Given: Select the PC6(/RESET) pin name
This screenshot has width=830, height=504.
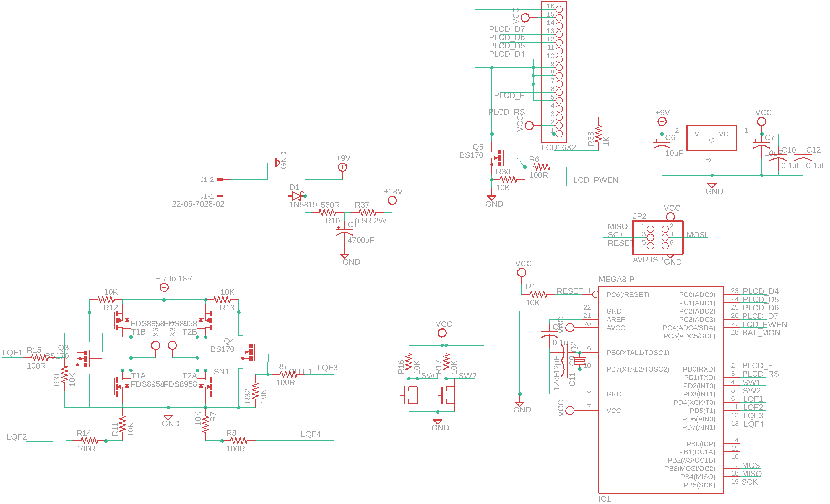Looking at the screenshot, I should (628, 295).
